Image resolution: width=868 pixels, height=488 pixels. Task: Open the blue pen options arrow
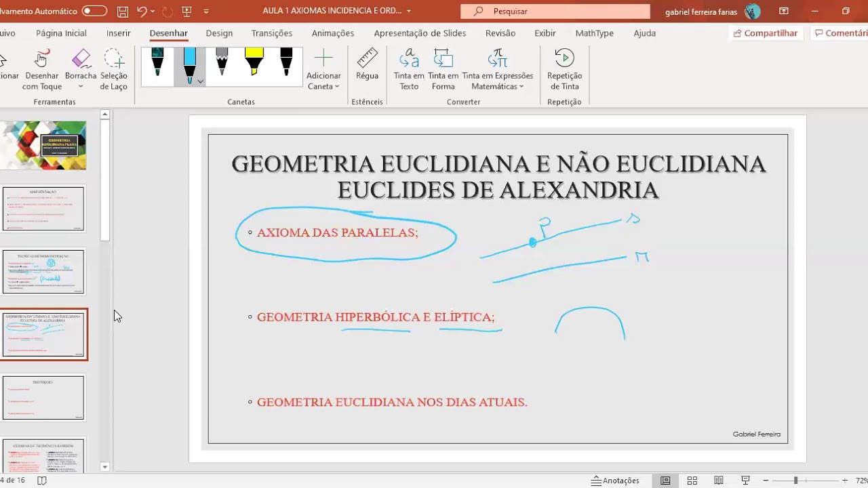point(200,81)
